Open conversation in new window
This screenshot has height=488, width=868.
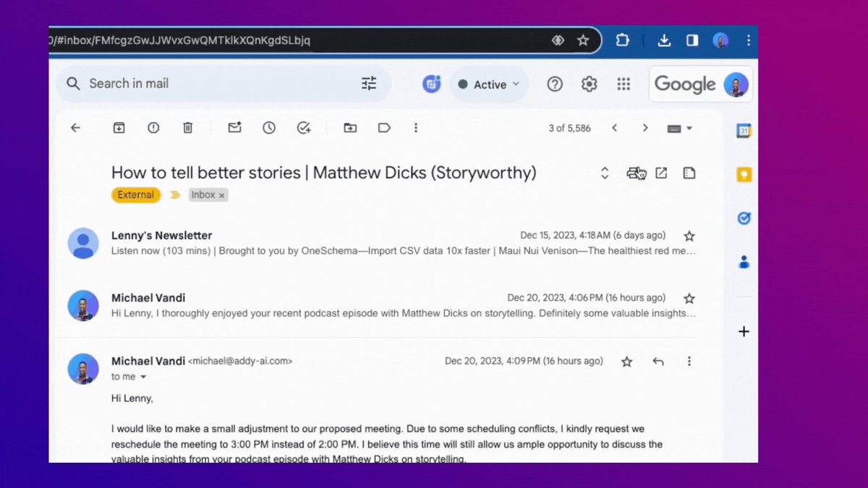(x=661, y=173)
